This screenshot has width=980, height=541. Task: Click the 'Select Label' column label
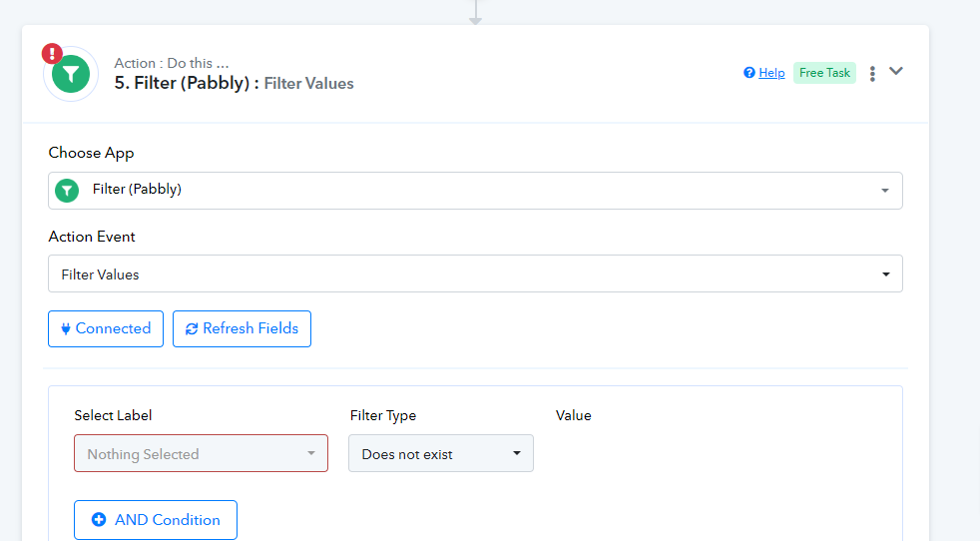113,415
